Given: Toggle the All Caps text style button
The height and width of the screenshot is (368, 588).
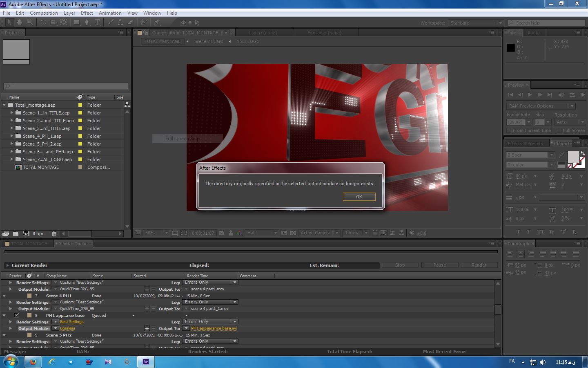Looking at the screenshot, I should [x=541, y=232].
